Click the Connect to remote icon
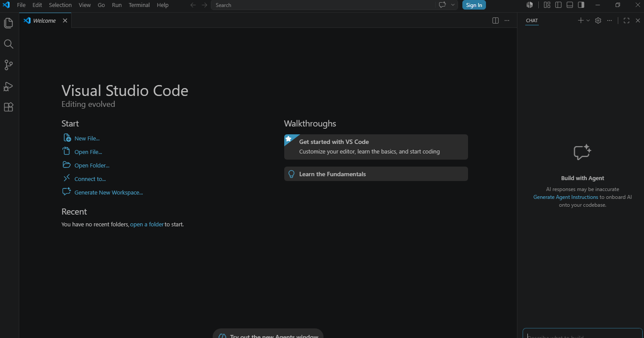 point(66,178)
